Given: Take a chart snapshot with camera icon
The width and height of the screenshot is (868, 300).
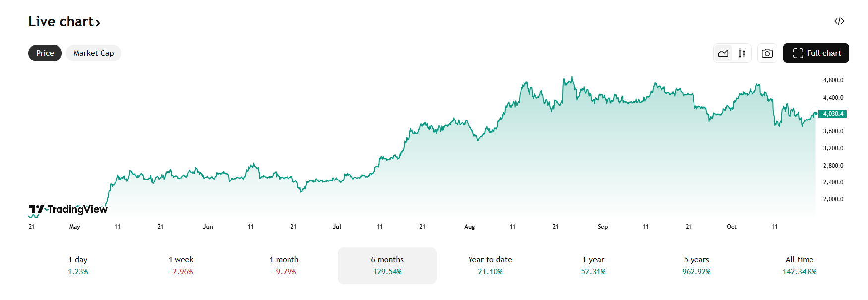Looking at the screenshot, I should pyautogui.click(x=767, y=53).
